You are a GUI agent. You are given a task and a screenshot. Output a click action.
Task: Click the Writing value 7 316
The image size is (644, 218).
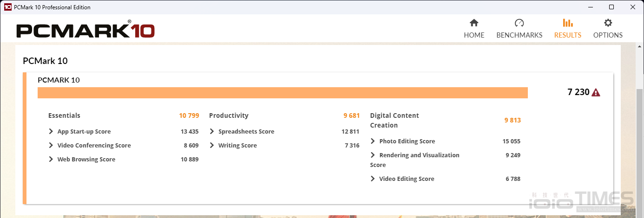[x=352, y=146]
